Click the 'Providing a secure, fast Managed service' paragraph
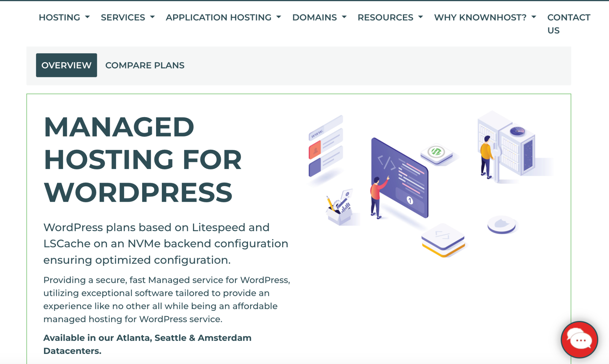Screen dimensions: 609x364 point(167,300)
